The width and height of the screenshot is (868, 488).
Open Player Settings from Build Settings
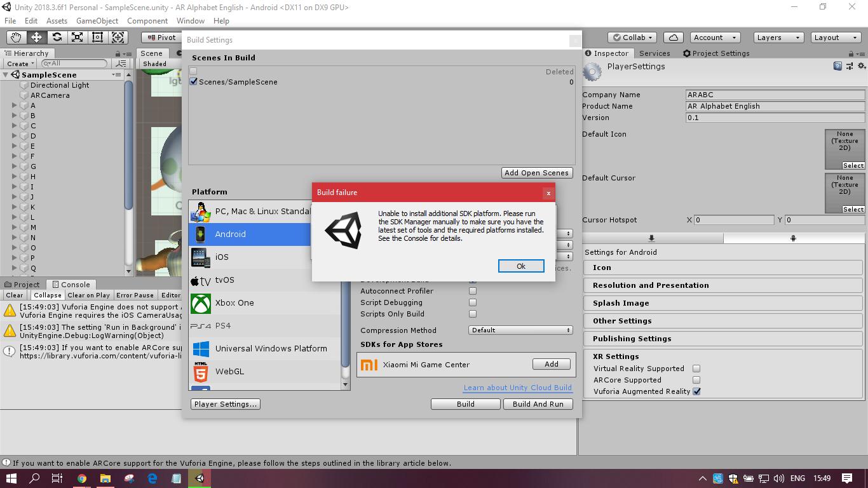tap(226, 404)
